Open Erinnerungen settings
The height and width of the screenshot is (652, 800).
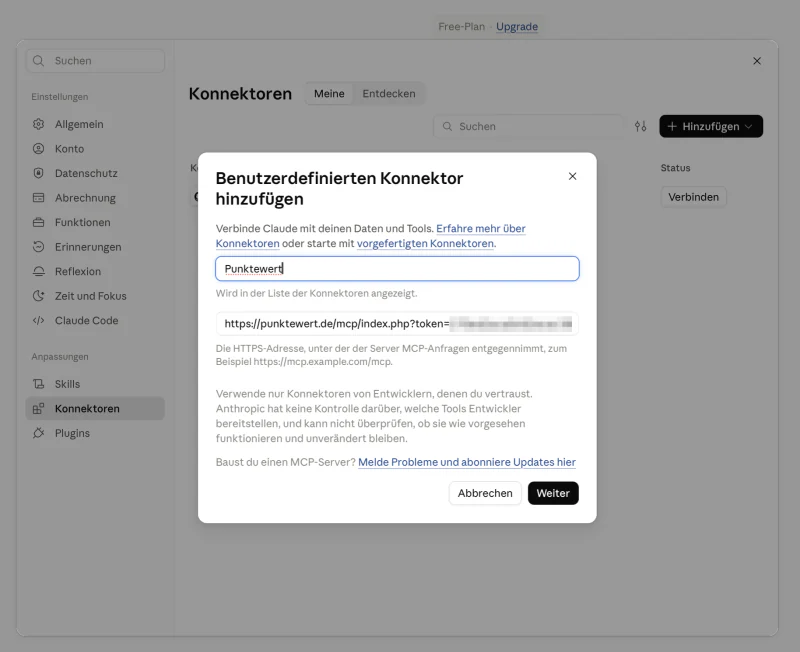coord(95,246)
